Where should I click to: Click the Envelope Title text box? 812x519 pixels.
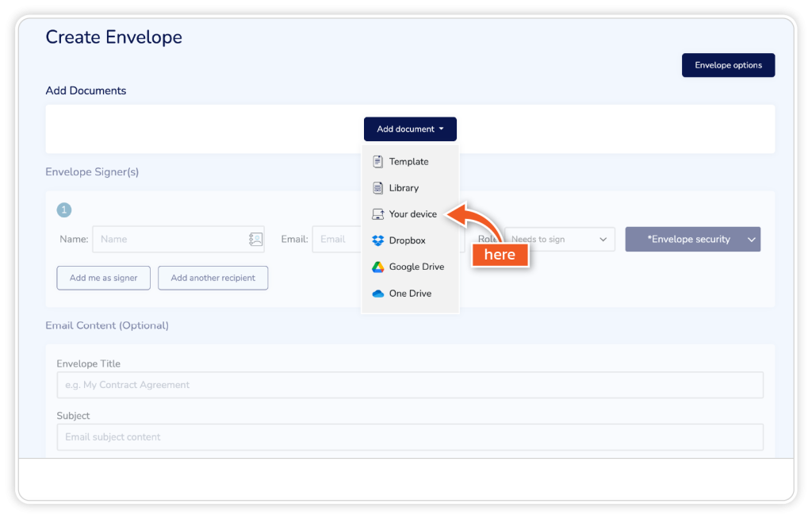[x=409, y=385]
